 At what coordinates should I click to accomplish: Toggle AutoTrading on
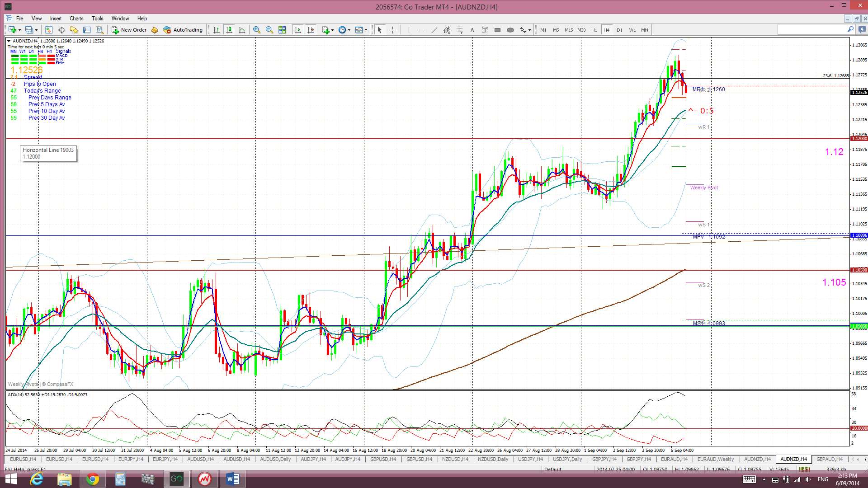(183, 30)
